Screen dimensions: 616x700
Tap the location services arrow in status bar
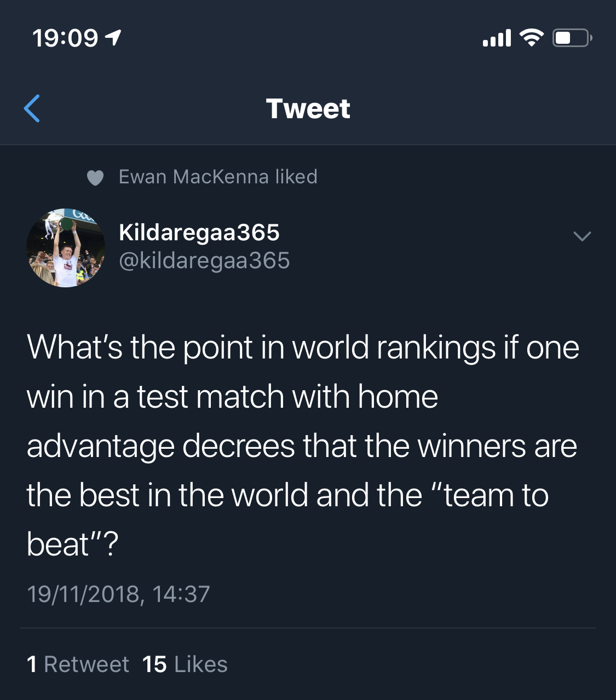(113, 38)
